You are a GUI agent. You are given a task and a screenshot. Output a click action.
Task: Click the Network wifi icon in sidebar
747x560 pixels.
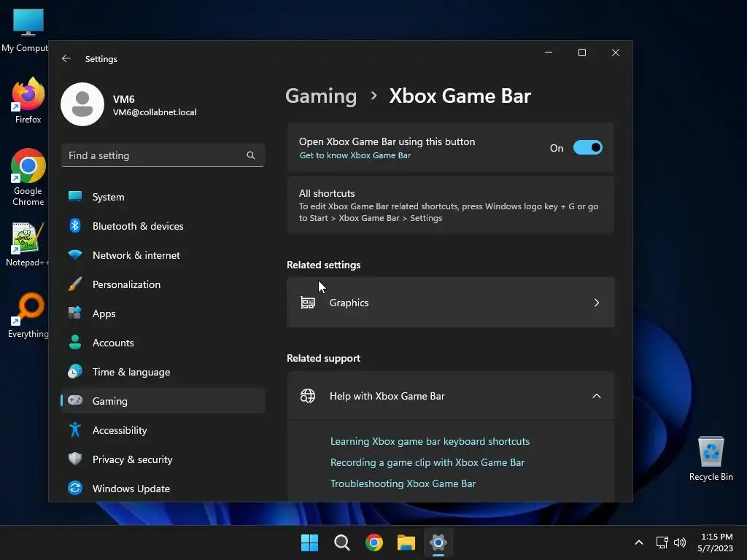point(75,254)
